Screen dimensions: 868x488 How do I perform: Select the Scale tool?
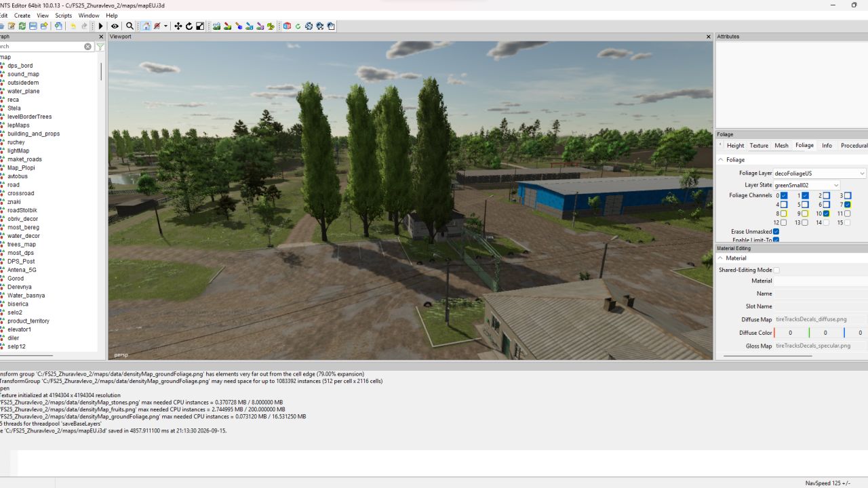200,26
